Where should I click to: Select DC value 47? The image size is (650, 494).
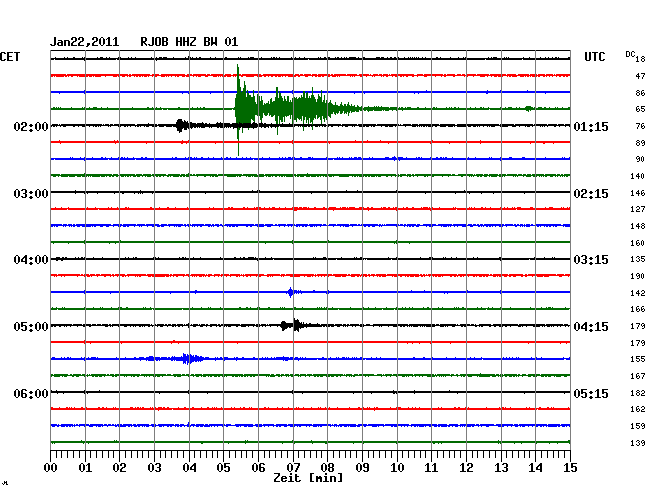pyautogui.click(x=640, y=76)
